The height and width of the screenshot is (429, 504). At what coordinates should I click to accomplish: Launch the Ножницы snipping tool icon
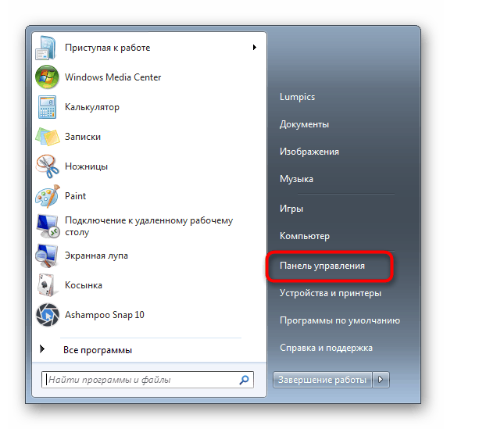point(47,166)
